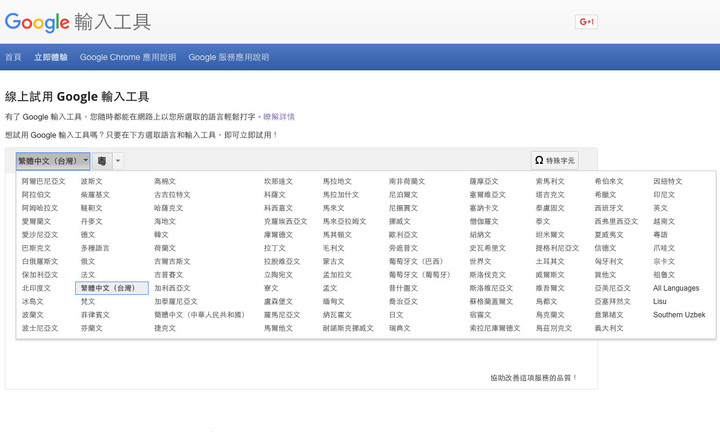Choose 葡萄牙文（巴西）option
This screenshot has width=720, height=432.
[x=417, y=261]
